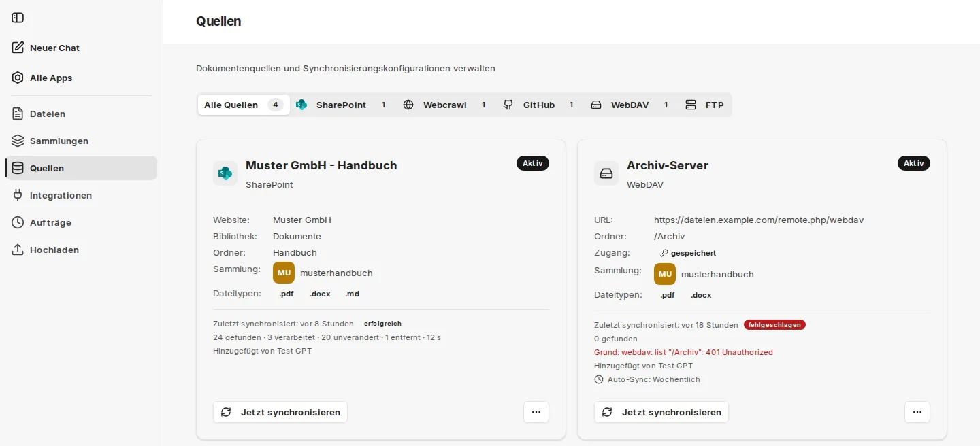980x446 pixels.
Task: Click drive icon on Archiv-Server card
Action: click(606, 173)
